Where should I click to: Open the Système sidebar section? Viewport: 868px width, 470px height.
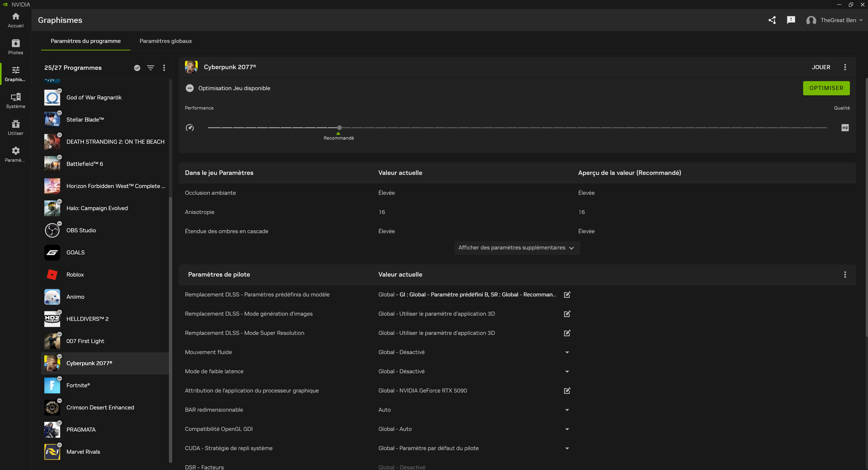point(16,101)
